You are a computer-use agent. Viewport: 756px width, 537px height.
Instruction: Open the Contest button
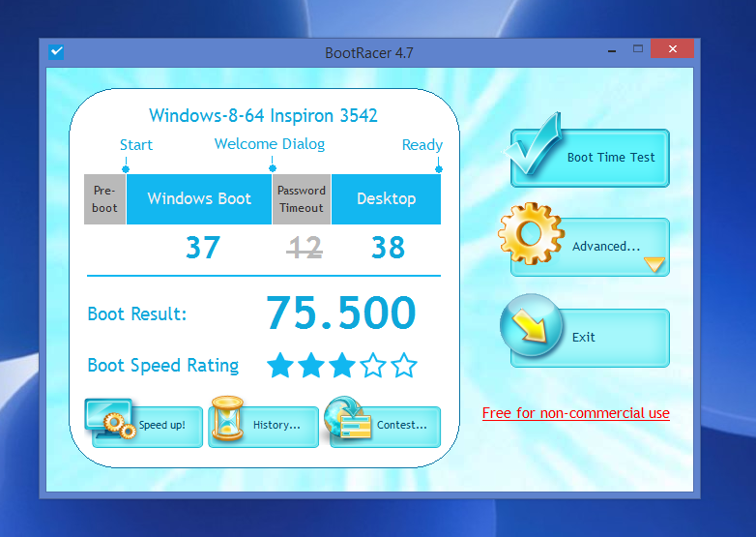click(385, 427)
